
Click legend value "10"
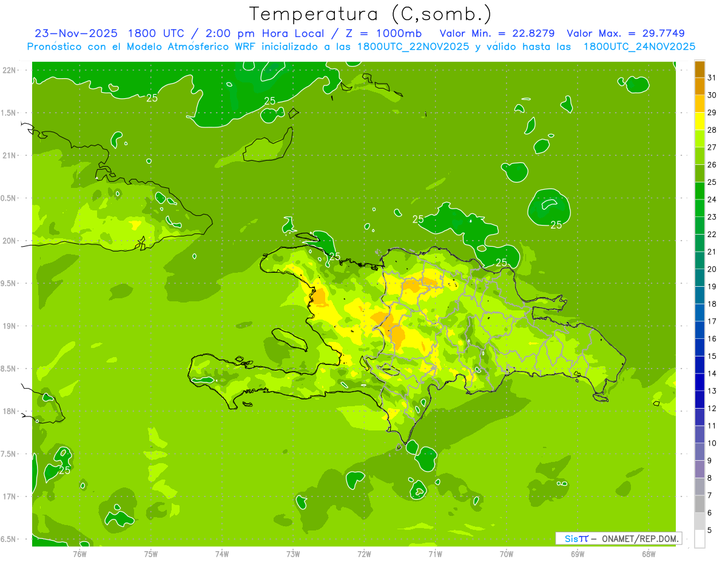[x=712, y=443]
